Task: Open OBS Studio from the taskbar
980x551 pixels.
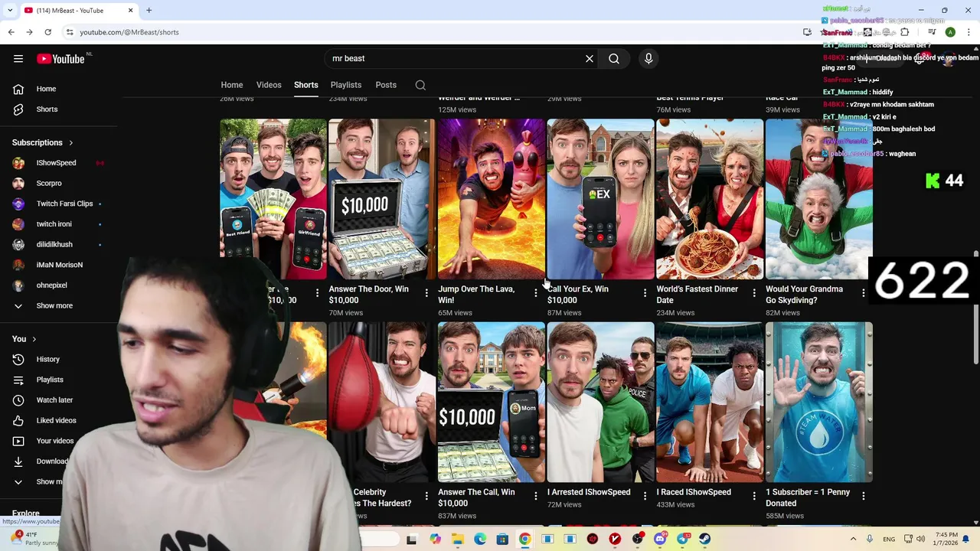Action: [637, 540]
